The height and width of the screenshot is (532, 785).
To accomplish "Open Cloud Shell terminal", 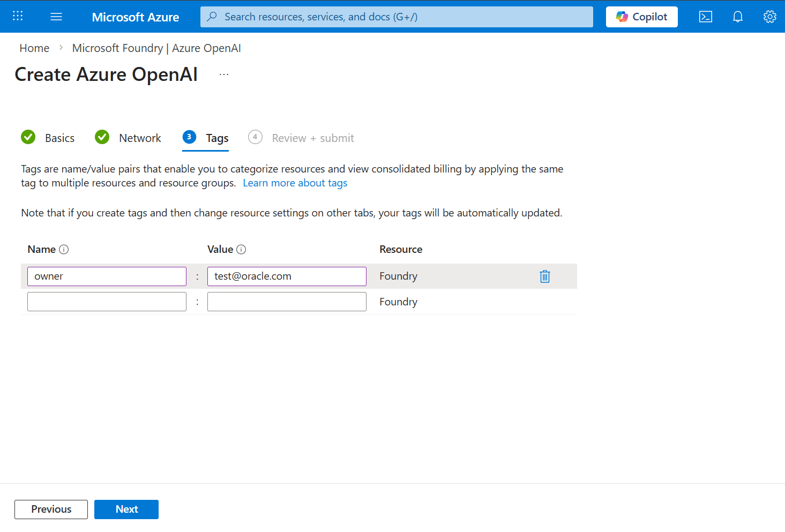I will pyautogui.click(x=705, y=17).
